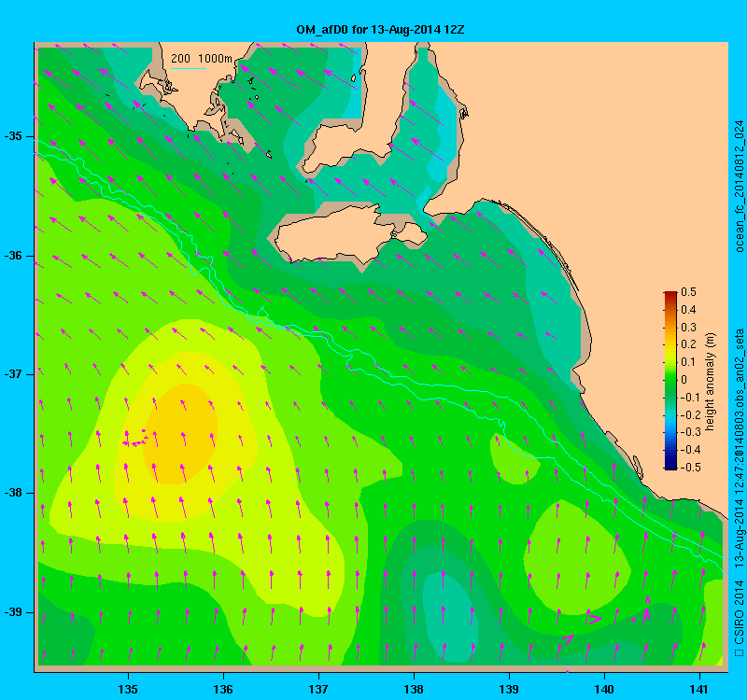Image resolution: width=747 pixels, height=700 pixels.
Task: Click the -38 latitude axis label
Action: (13, 493)
